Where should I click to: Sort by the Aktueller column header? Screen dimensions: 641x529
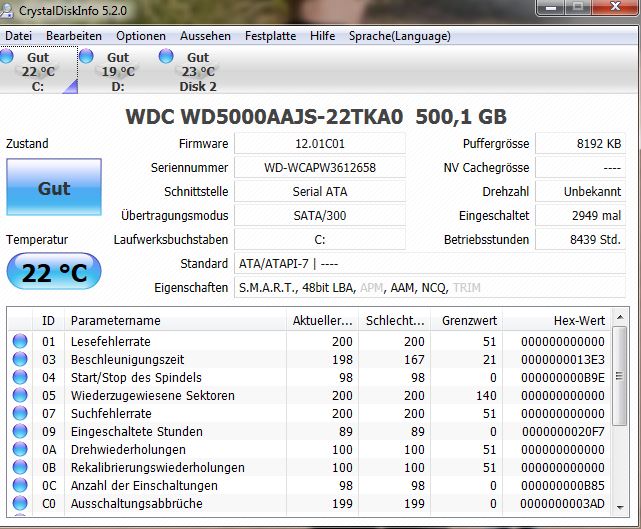(322, 321)
